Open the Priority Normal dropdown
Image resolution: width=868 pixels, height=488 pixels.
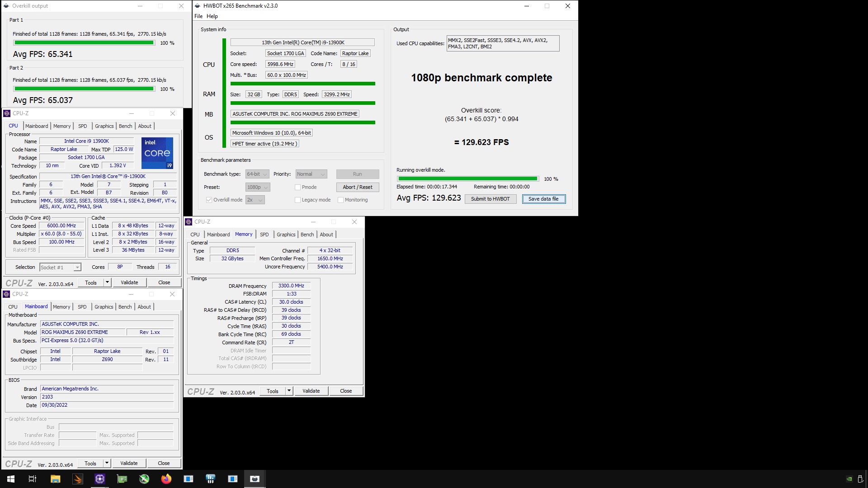pyautogui.click(x=311, y=174)
